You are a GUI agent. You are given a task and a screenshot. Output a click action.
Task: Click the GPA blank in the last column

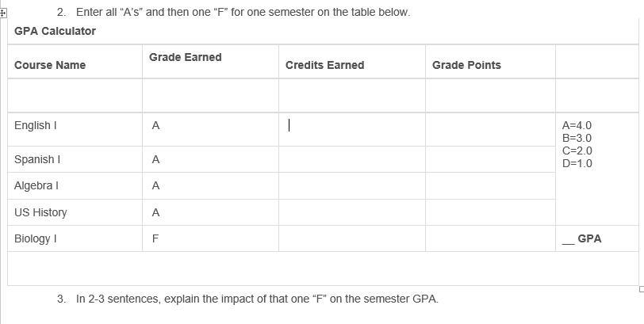pyautogui.click(x=568, y=239)
